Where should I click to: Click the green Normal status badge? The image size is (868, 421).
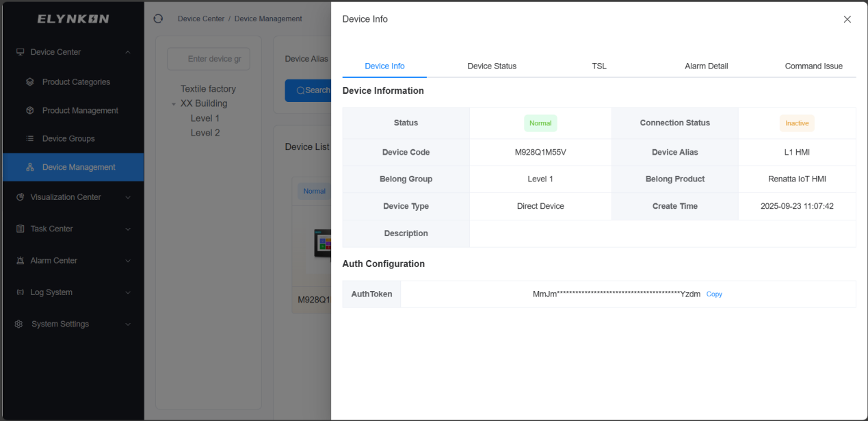pos(540,123)
